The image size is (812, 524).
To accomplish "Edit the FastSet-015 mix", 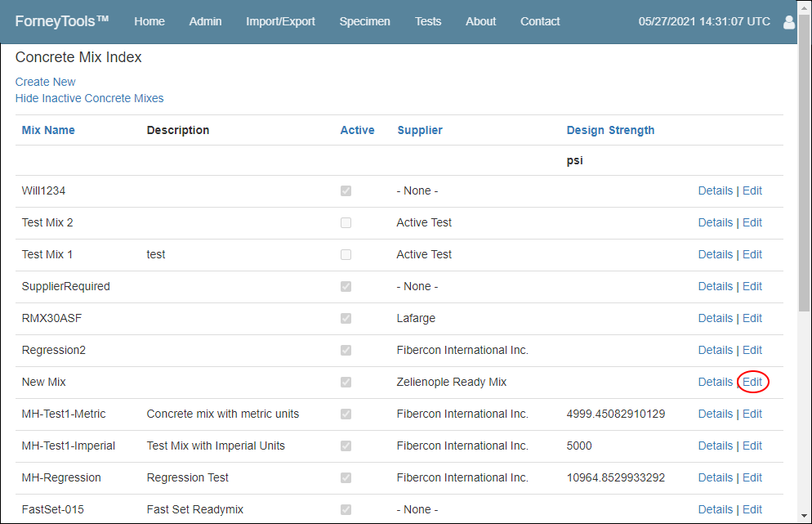I will 752,509.
